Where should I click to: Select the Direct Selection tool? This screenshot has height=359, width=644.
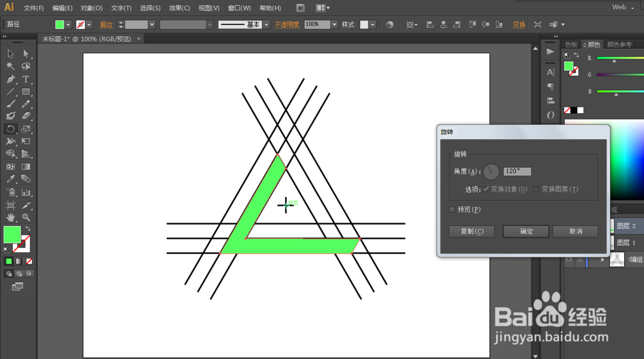[26, 54]
